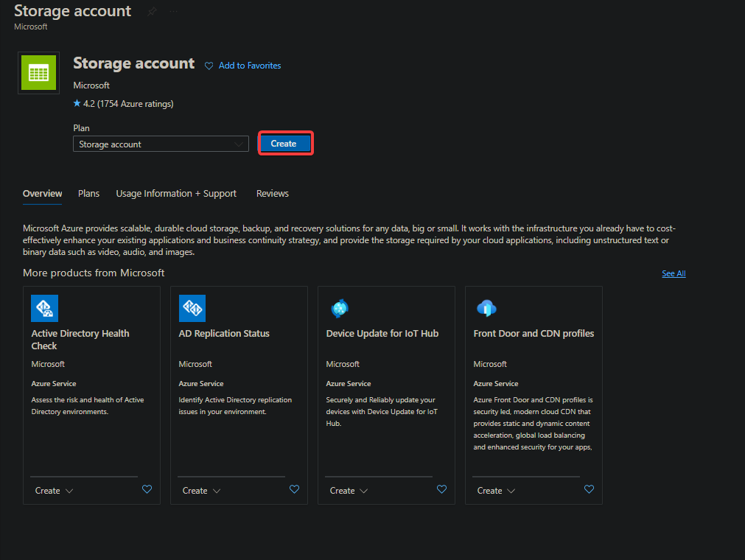This screenshot has width=745, height=560.
Task: Open Front Door and CDN profiles title
Action: pos(534,334)
